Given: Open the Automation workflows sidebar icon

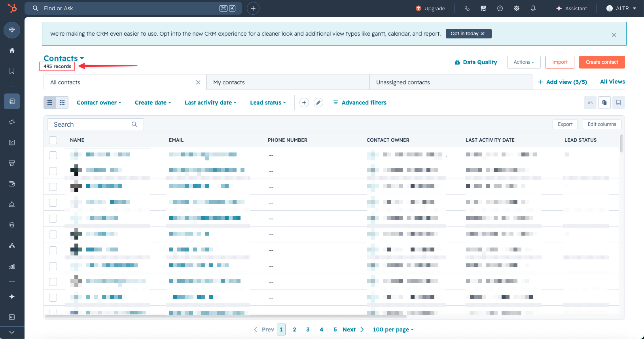Looking at the screenshot, I should (x=12, y=246).
